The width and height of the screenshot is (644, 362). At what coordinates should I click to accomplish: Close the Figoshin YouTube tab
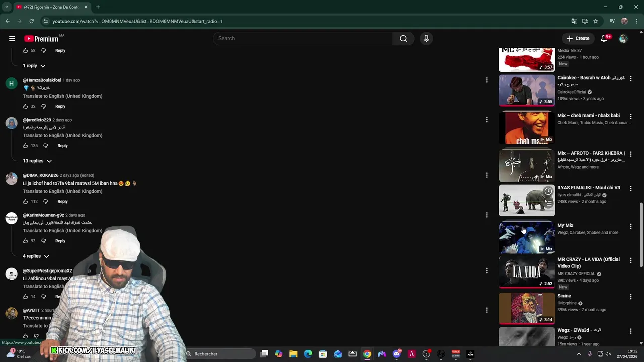coord(86,7)
